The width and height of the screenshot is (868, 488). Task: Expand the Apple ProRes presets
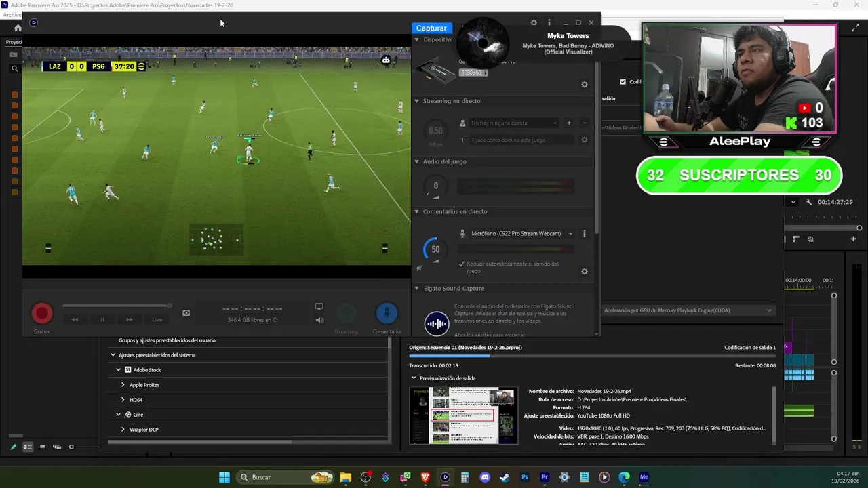click(123, 385)
